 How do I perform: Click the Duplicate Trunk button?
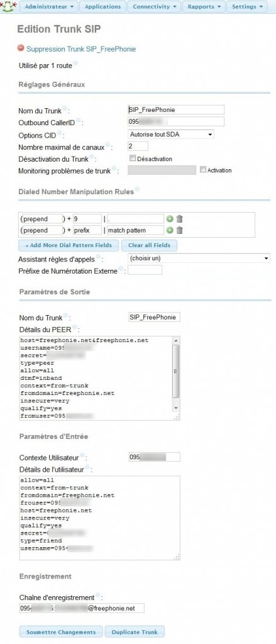(134, 631)
